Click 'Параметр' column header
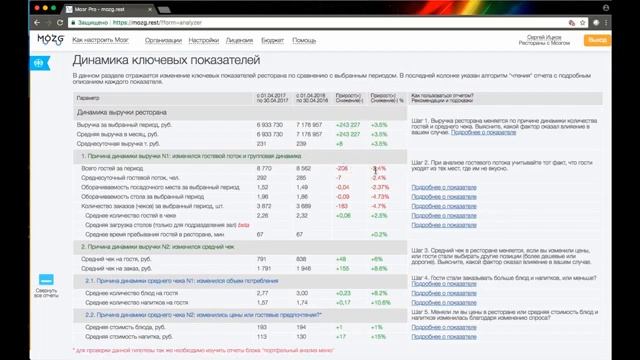Viewport: 640px width, 360px height. coord(88,98)
